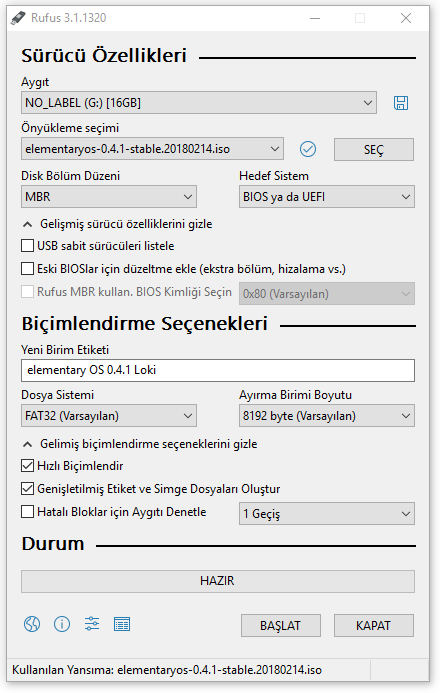The height and width of the screenshot is (693, 440).
Task: Uncheck Hızlı Biçimlendir checkbox
Action: (27, 466)
